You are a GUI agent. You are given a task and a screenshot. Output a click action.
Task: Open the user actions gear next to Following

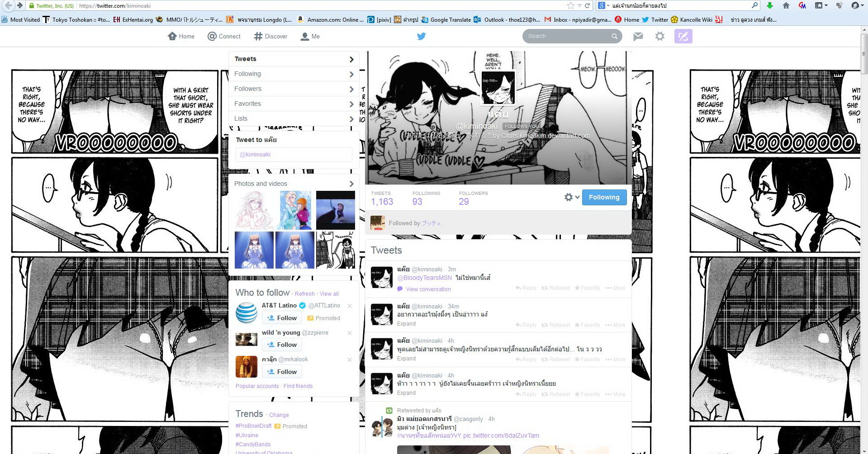[x=572, y=197]
